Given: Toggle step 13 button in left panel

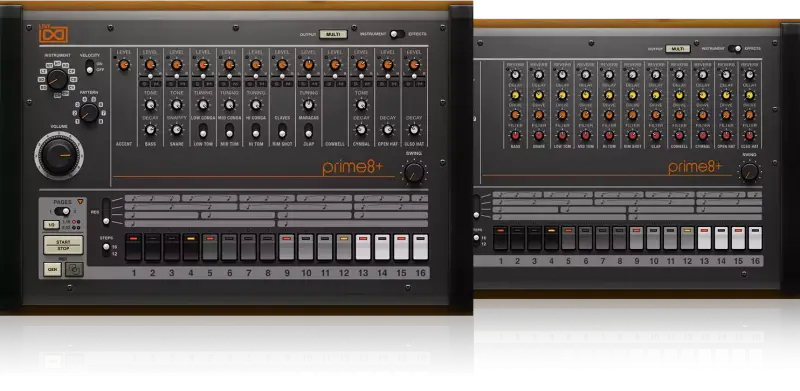Looking at the screenshot, I should (x=363, y=247).
